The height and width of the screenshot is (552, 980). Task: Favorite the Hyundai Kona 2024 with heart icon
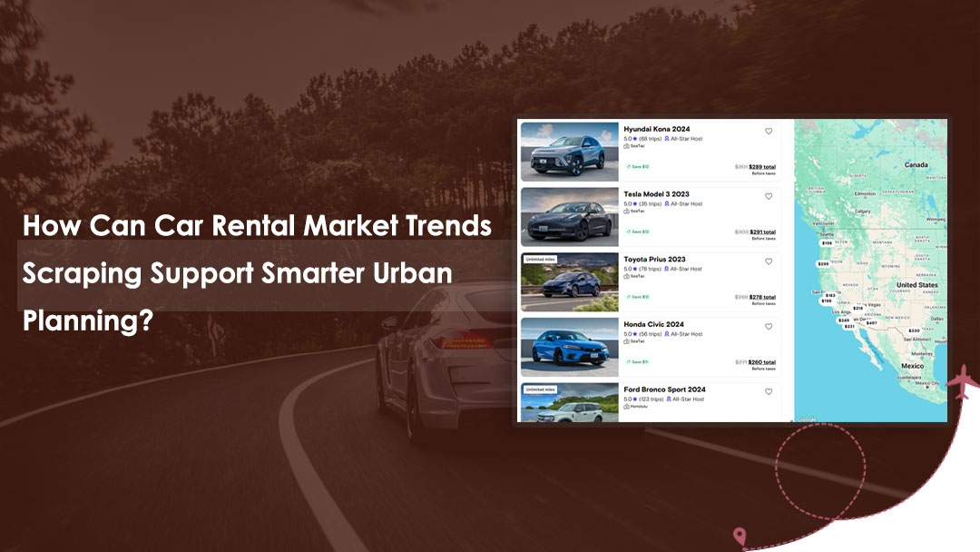point(769,131)
